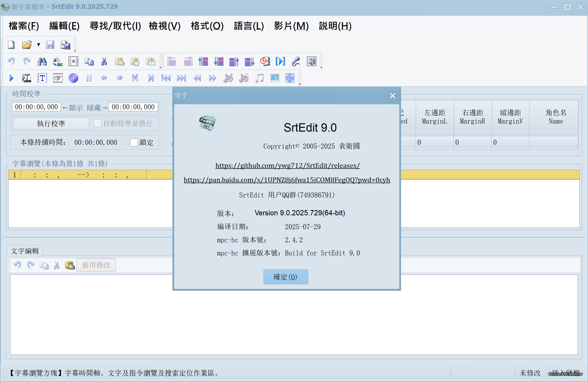
Task: Click the red clock timing icon
Action: coord(265,61)
